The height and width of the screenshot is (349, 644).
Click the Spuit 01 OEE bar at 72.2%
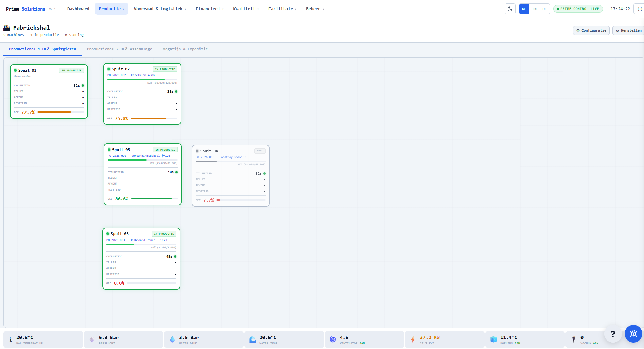click(60, 112)
